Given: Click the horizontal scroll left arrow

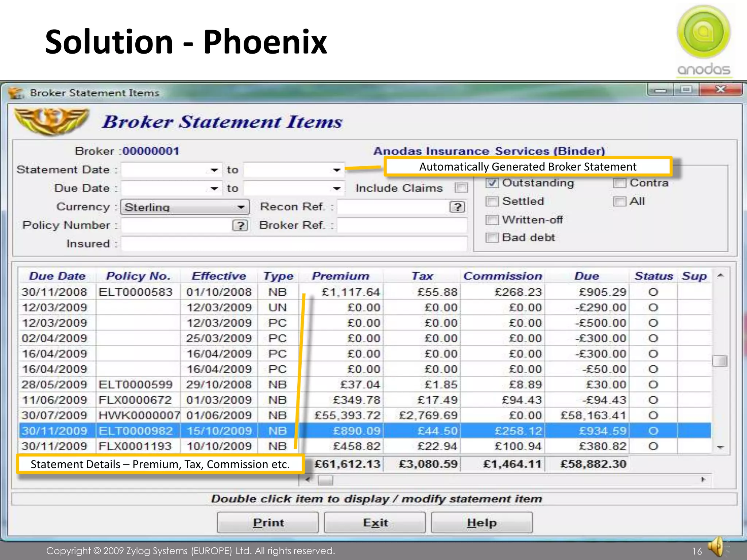Looking at the screenshot, I should click(308, 480).
